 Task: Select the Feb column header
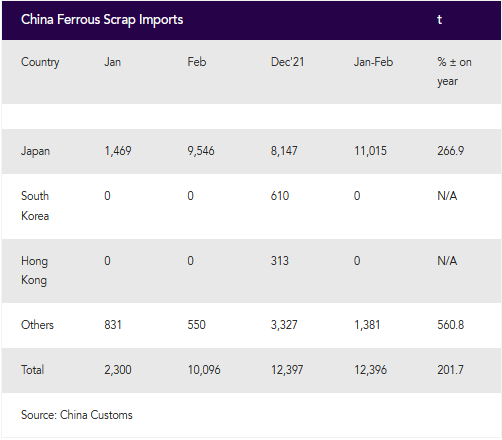[x=197, y=62]
